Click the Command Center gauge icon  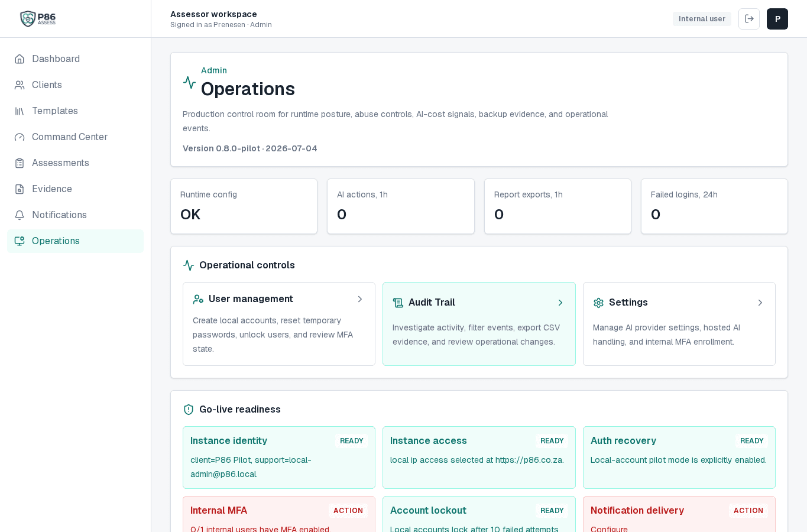(20, 137)
